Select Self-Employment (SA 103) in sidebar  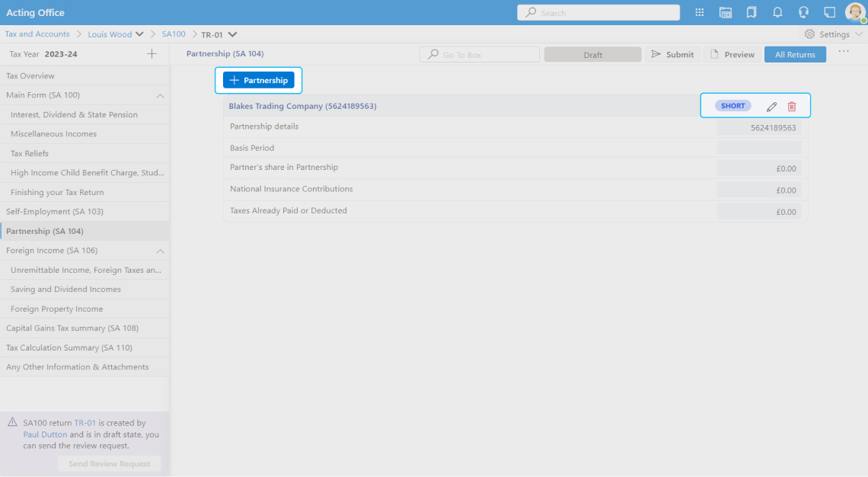55,212
